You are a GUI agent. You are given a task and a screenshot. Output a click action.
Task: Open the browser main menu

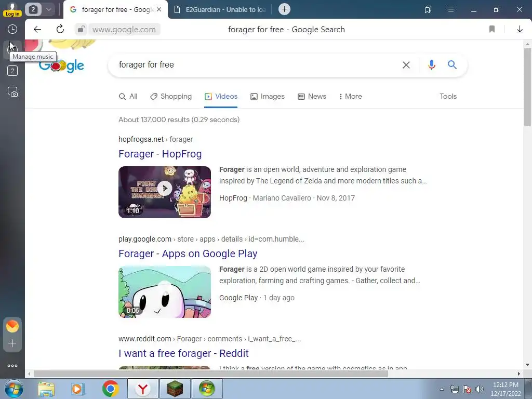coord(450,9)
